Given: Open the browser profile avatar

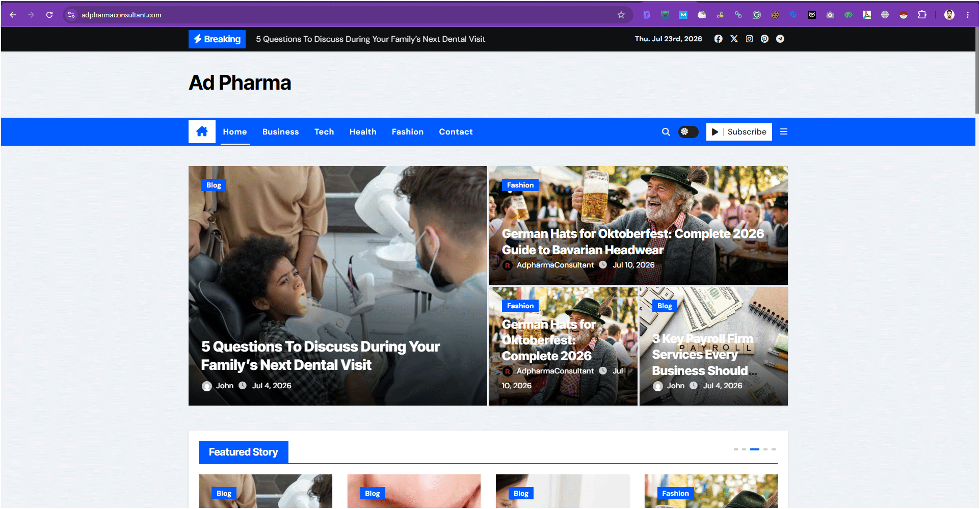Looking at the screenshot, I should tap(949, 15).
